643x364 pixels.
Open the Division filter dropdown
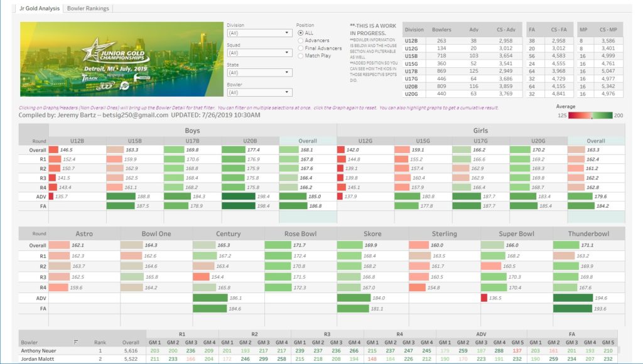click(259, 33)
